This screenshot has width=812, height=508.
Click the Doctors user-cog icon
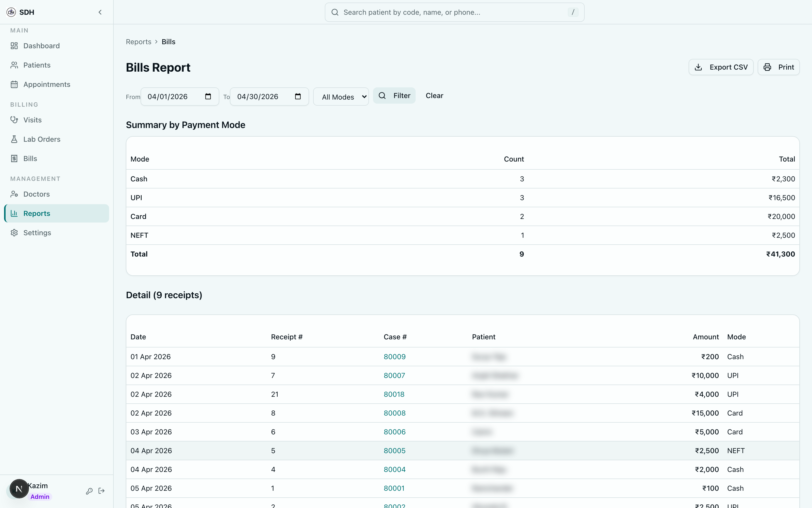pyautogui.click(x=14, y=194)
